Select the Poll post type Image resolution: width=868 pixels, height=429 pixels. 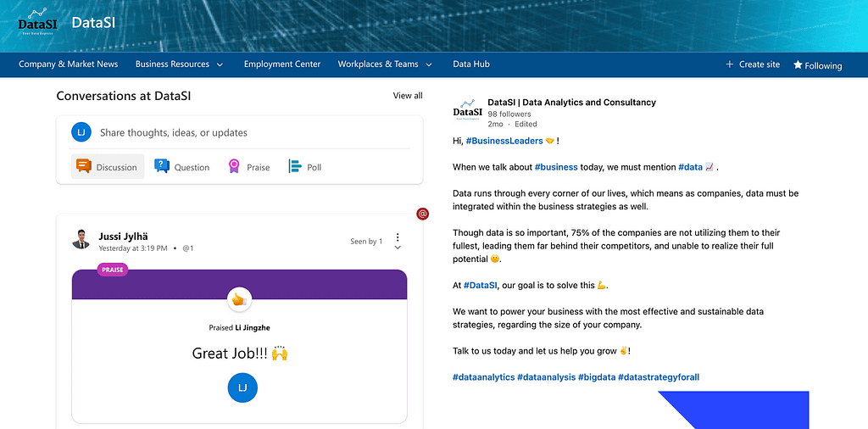click(304, 167)
